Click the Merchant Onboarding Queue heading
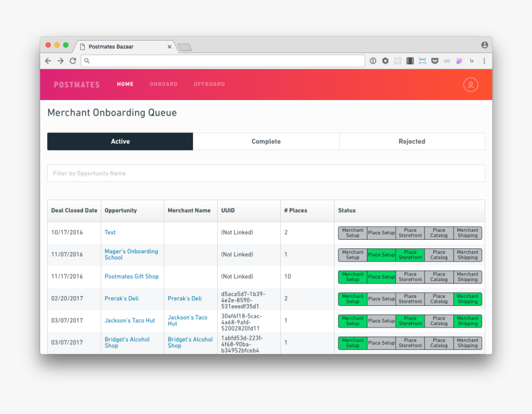Screen dimensions: 532x414 [112, 112]
